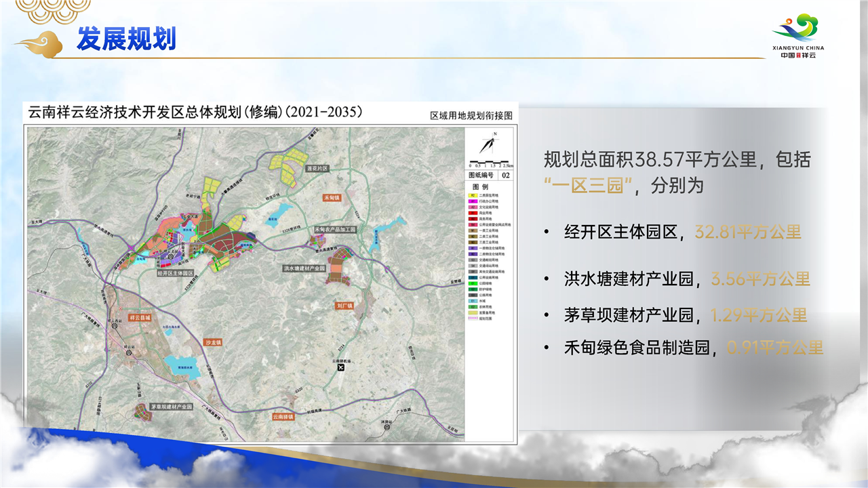This screenshot has width=868, height=488.
Task: Click the 沙龙镇 orange town label
Action: pyautogui.click(x=214, y=343)
